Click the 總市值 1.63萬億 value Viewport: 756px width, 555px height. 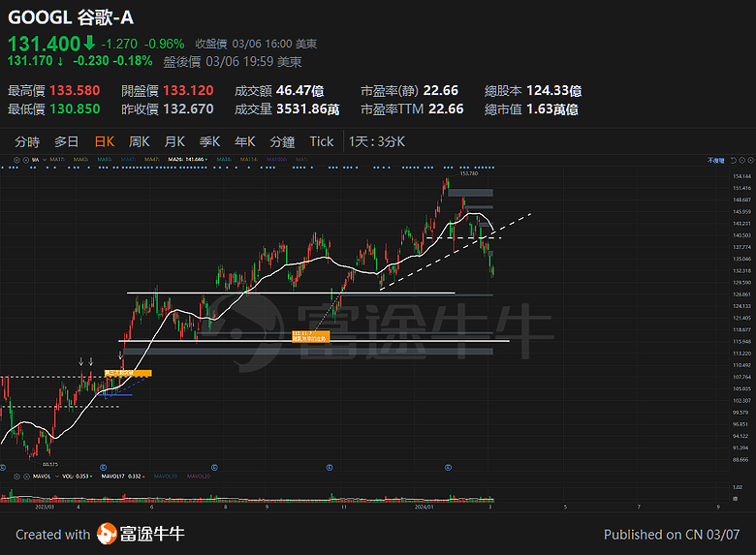pyautogui.click(x=552, y=109)
